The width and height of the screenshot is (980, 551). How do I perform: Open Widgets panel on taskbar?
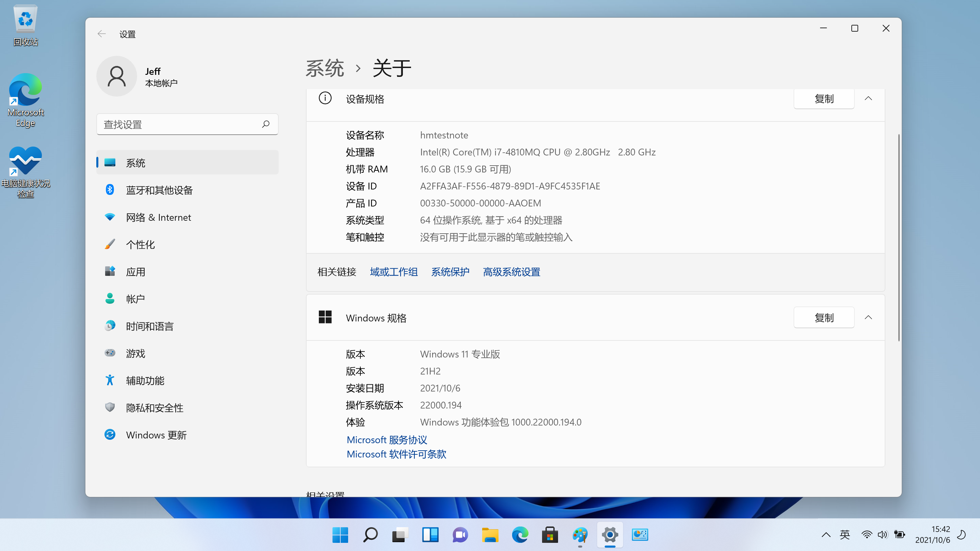pos(430,535)
